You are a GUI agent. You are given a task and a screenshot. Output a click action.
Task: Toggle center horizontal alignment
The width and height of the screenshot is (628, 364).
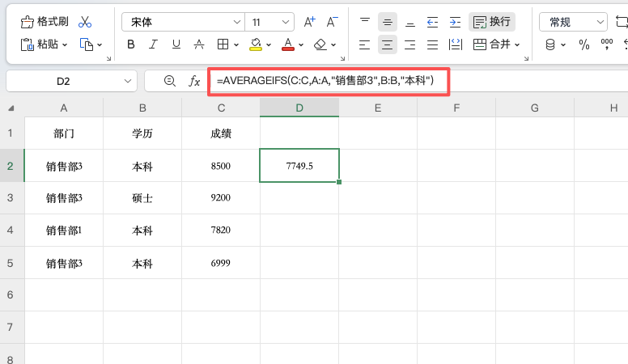point(388,44)
